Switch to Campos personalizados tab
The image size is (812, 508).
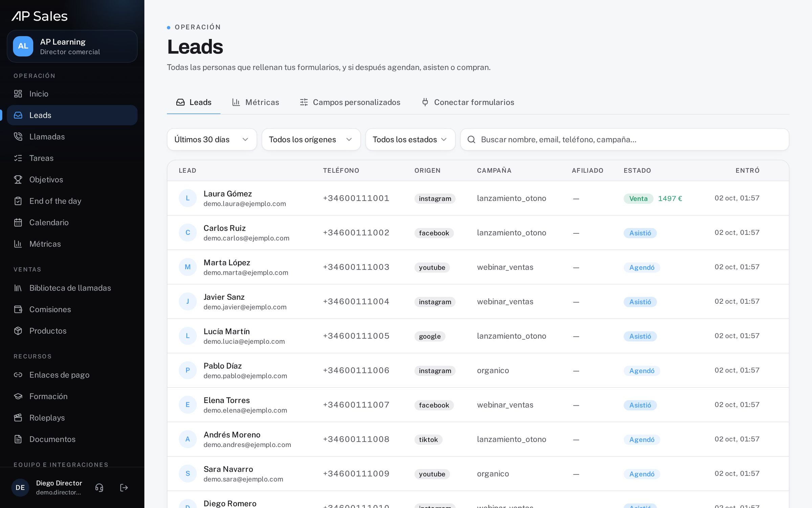[x=350, y=102]
